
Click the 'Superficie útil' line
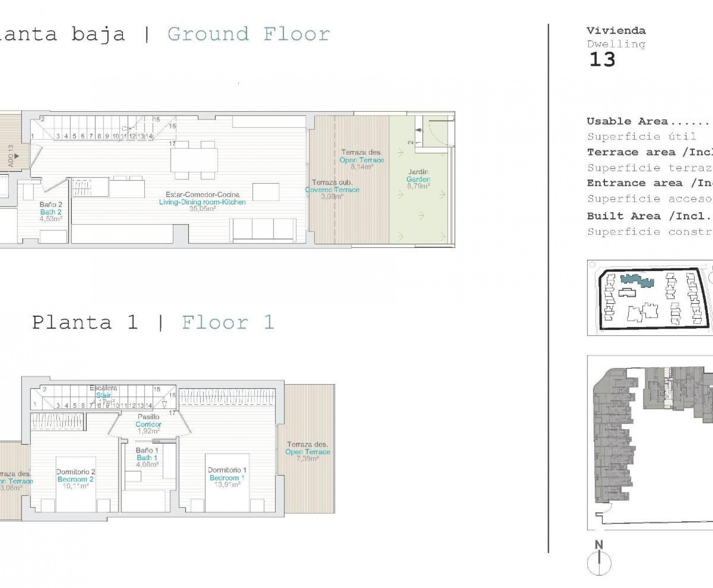coord(642,136)
